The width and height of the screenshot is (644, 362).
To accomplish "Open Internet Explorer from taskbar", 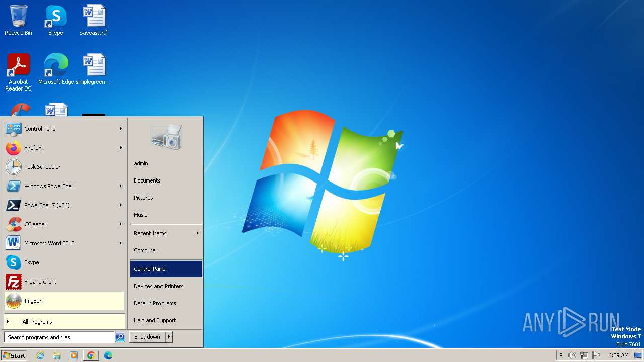I will [x=40, y=355].
